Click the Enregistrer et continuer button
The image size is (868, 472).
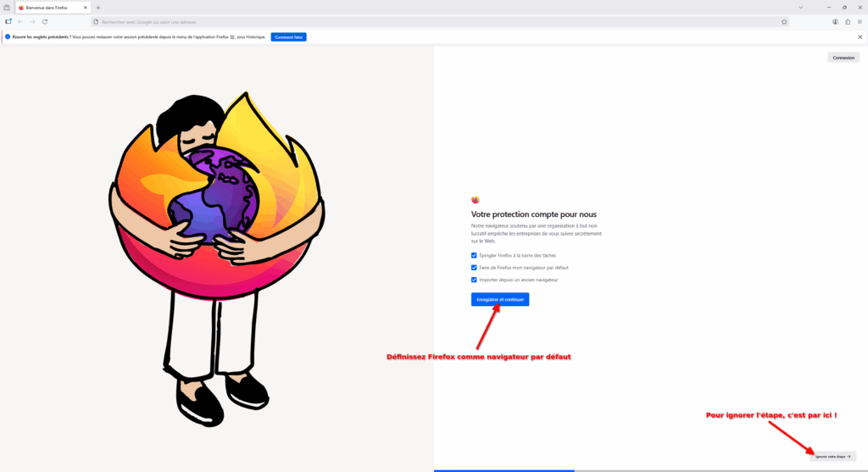click(x=500, y=299)
